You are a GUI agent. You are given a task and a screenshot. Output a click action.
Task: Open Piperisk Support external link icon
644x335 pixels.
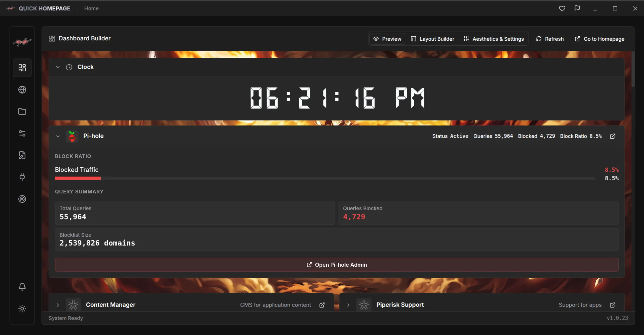coord(612,305)
